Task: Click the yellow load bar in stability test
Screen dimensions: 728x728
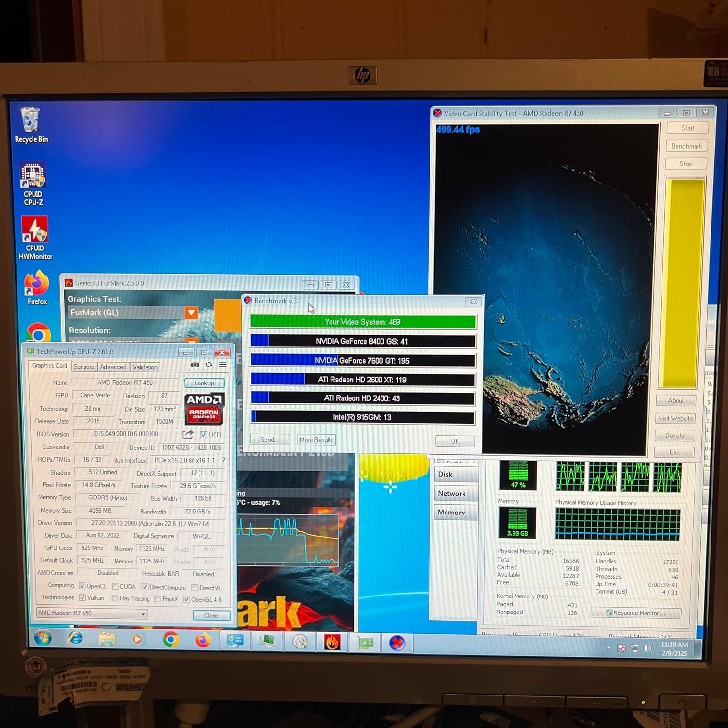Action: (x=686, y=283)
